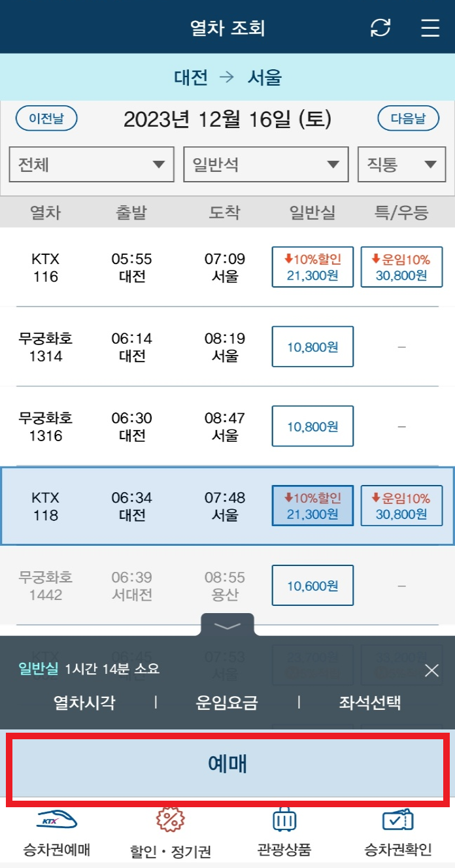
Task: Close the 일반실 fare summary panel
Action: [x=431, y=671]
